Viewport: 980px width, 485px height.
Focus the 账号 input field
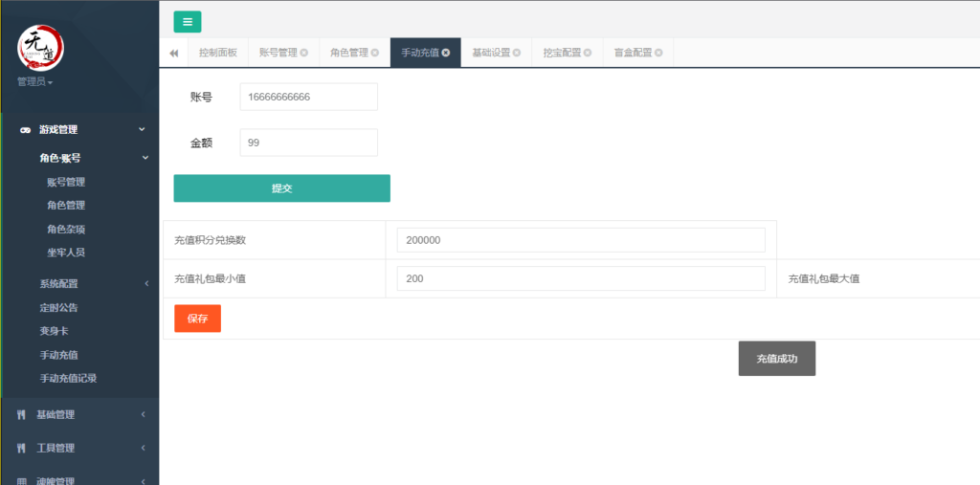(x=309, y=97)
